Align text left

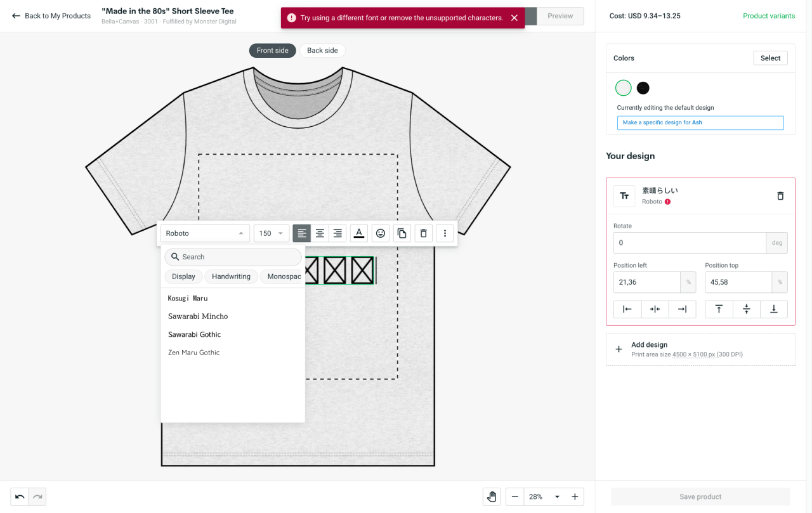(302, 233)
